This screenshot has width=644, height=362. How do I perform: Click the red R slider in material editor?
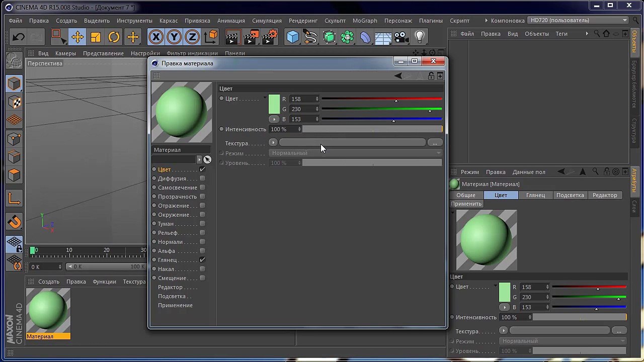click(382, 99)
